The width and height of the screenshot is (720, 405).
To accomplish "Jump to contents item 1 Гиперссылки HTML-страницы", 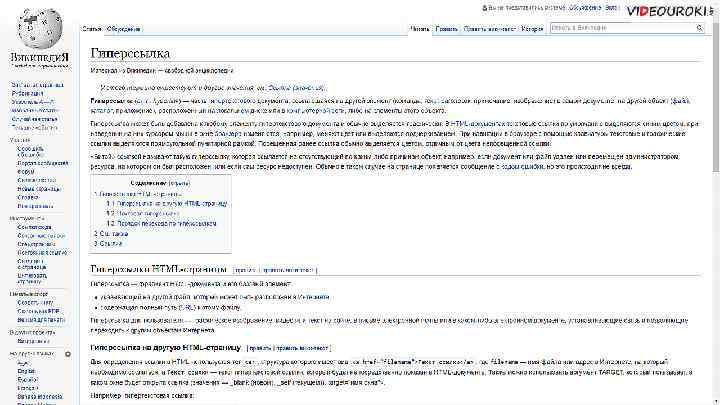I will 138,194.
